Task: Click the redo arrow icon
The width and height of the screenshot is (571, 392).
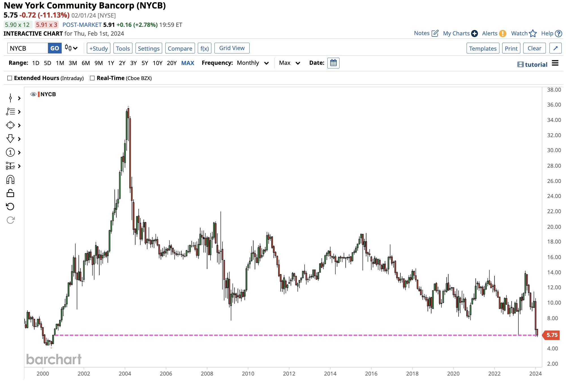Action: pos(10,220)
